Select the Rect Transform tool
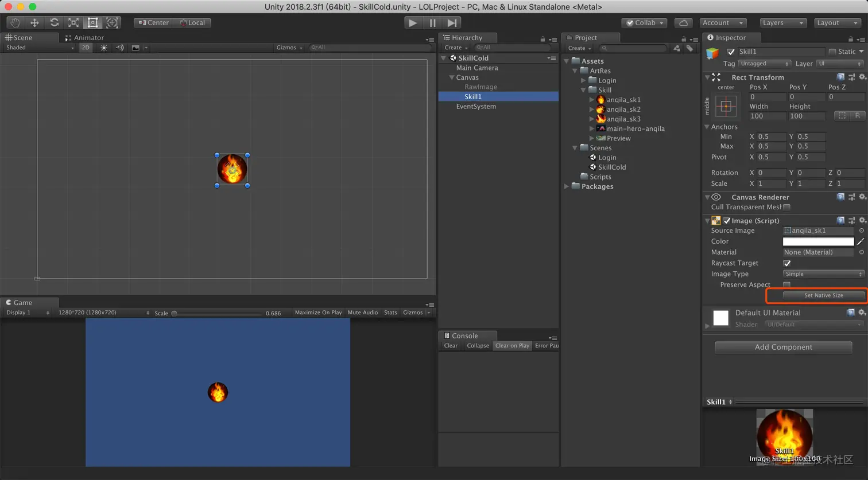 (92, 22)
